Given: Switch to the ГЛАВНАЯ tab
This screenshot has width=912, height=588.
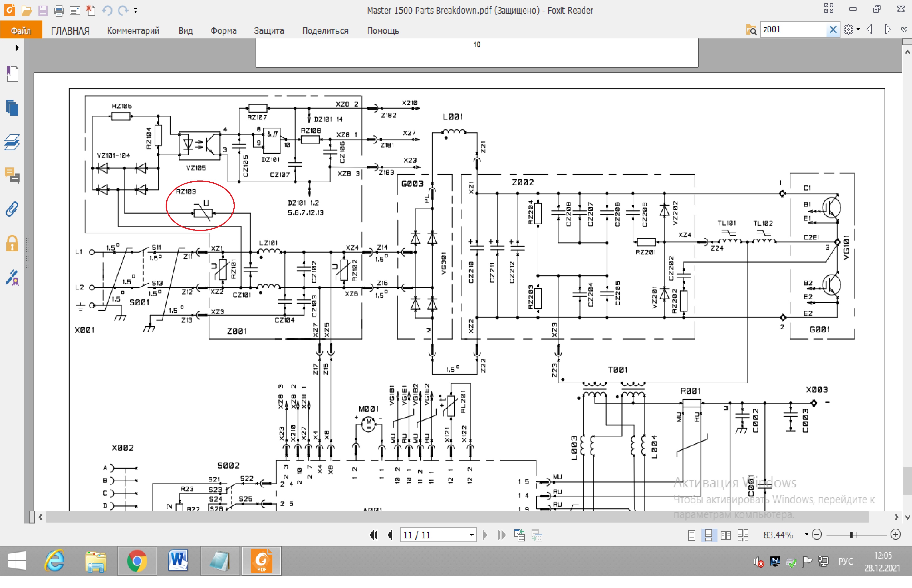Looking at the screenshot, I should [x=70, y=31].
